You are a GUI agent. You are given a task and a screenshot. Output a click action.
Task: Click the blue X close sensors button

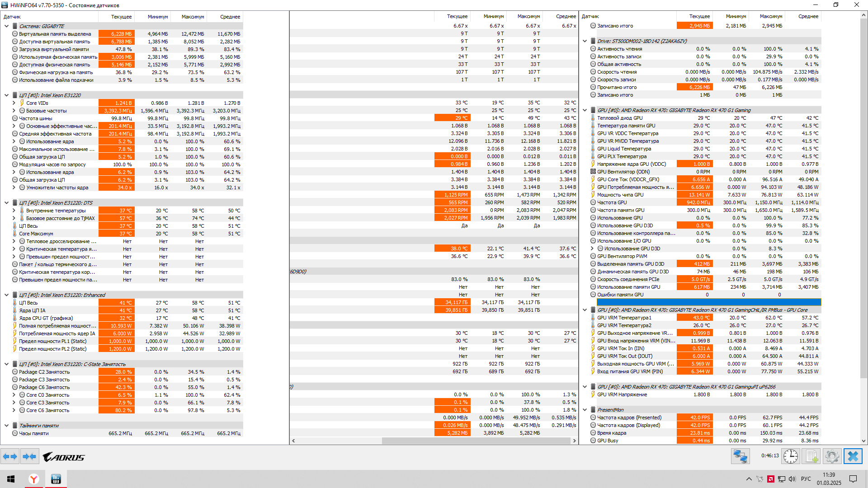(853, 456)
